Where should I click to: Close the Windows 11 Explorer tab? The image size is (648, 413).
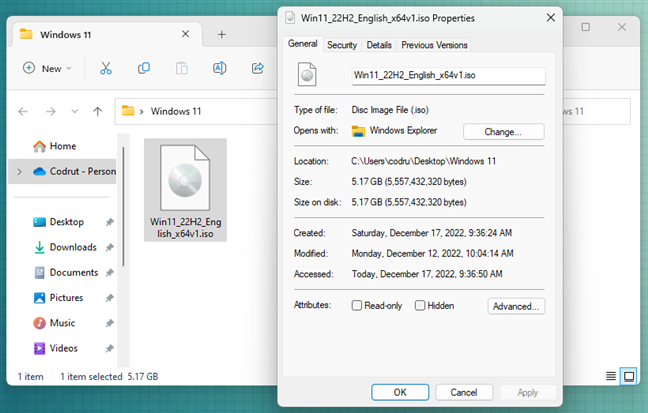[x=186, y=34]
